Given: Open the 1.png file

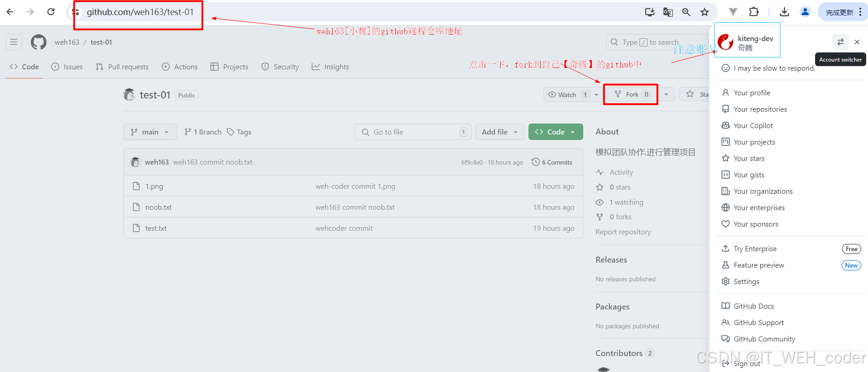Looking at the screenshot, I should click(154, 186).
